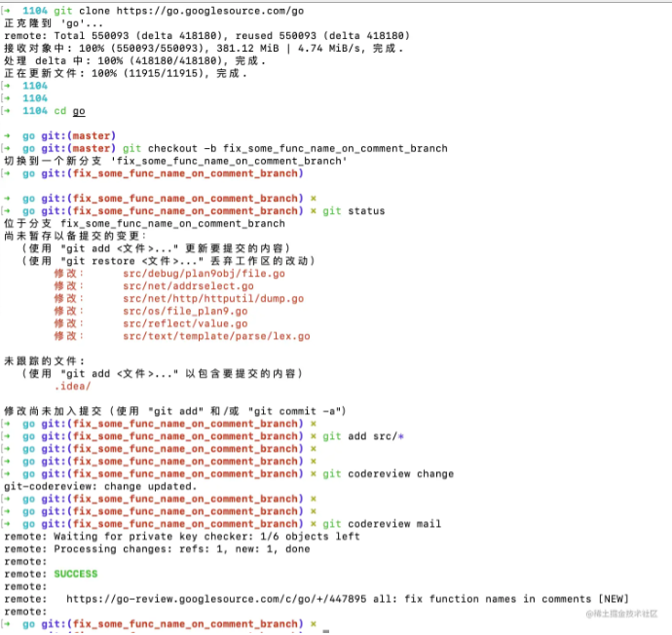Click 'Processing changes: refs: 1' line
This screenshot has width=672, height=635.
(x=157, y=549)
